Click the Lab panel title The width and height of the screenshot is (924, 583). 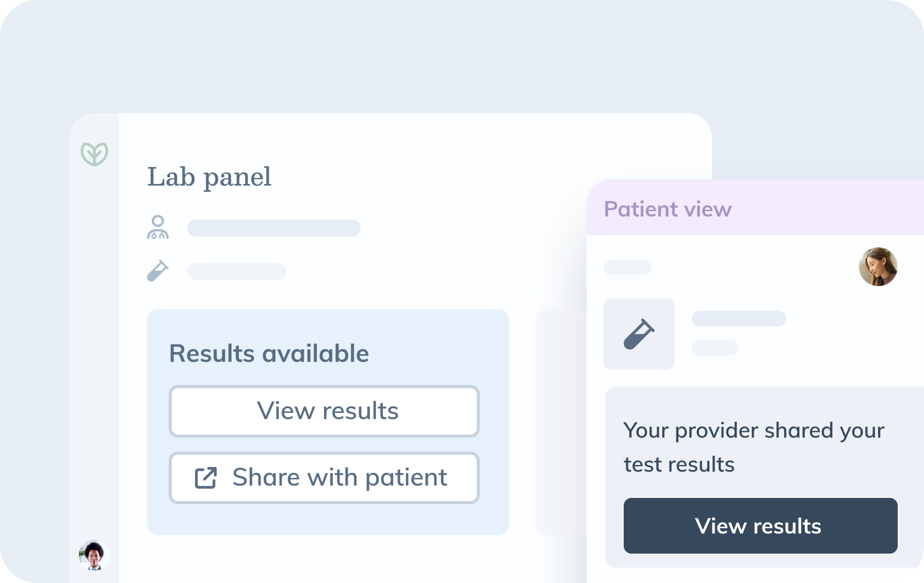pyautogui.click(x=209, y=178)
